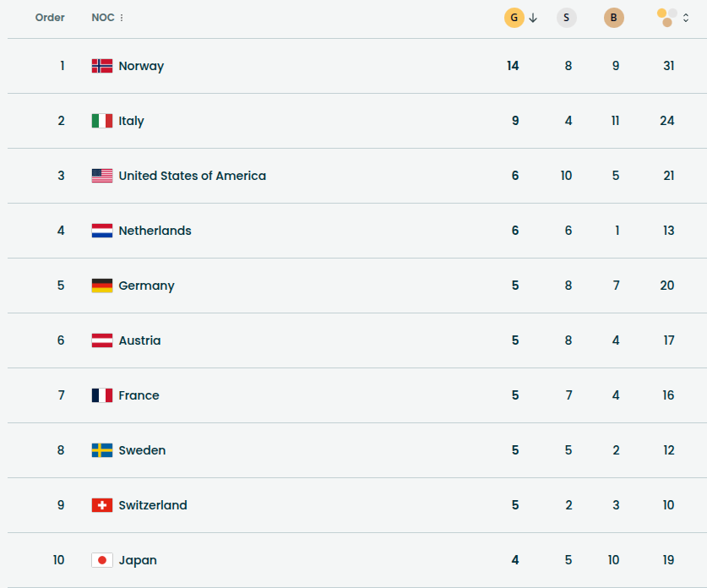This screenshot has height=588, width=707.
Task: Sort by gold medal column icon
Action: [514, 18]
